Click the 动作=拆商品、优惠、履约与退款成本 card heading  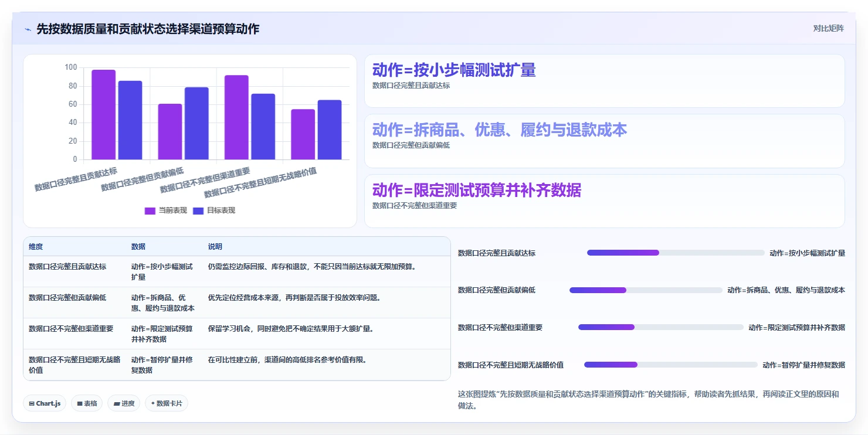(500, 130)
